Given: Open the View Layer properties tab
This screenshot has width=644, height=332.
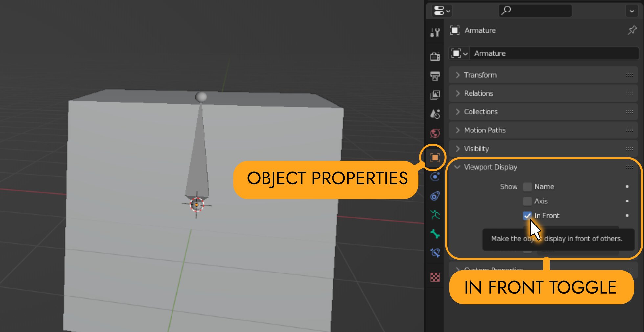Looking at the screenshot, I should click(435, 95).
